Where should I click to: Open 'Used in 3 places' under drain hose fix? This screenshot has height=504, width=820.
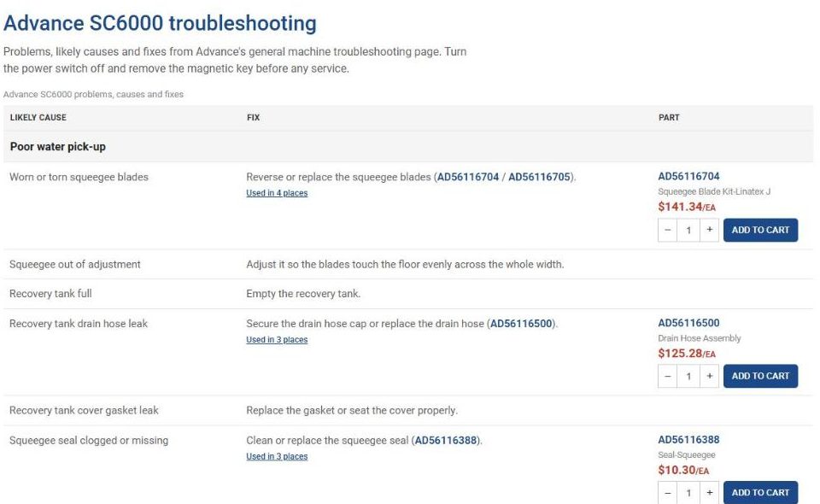[277, 339]
